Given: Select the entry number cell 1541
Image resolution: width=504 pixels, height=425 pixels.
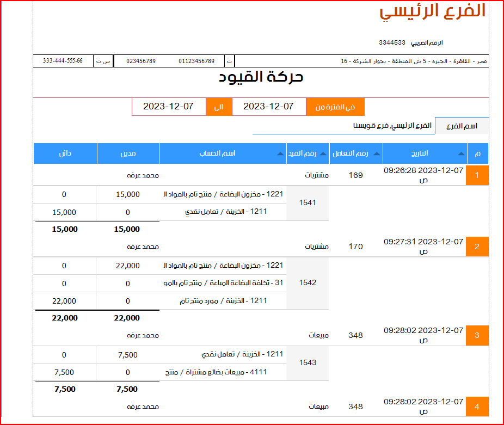Looking at the screenshot, I should tap(308, 203).
